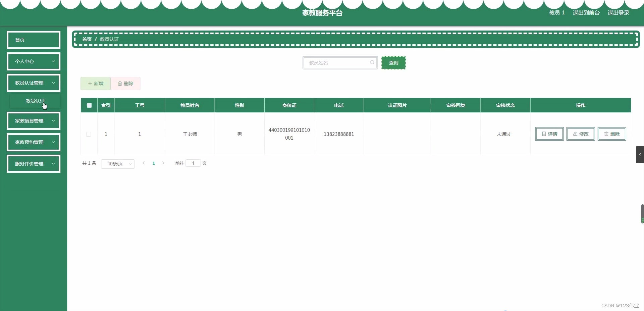The height and width of the screenshot is (311, 644).
Task: Check the select-all checkbox in table header
Action: pos(89,105)
